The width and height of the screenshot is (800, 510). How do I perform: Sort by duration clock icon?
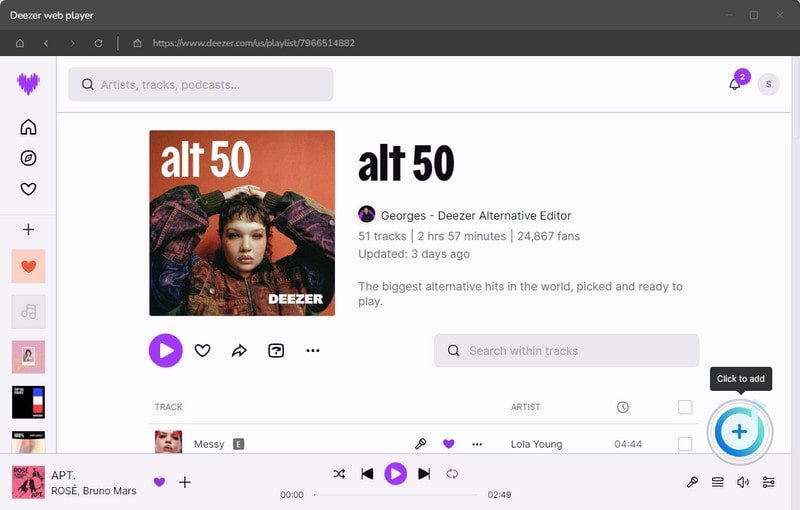click(622, 407)
